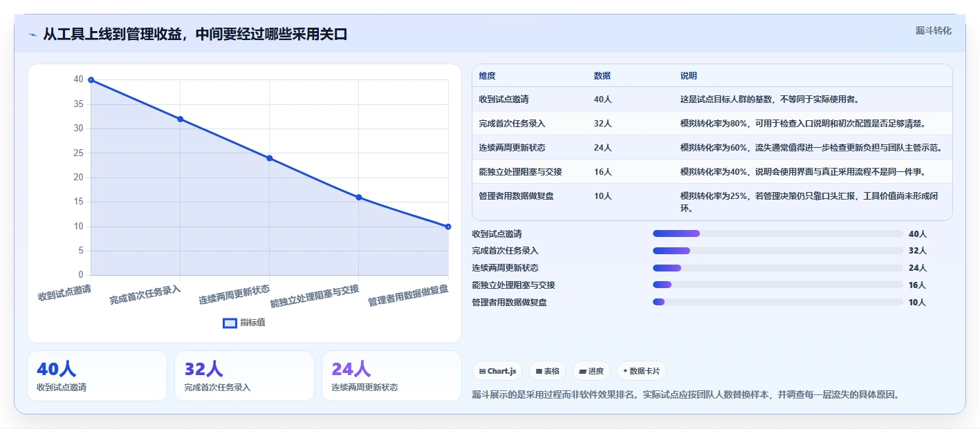
Task: Click the 完成首次任务录入 table row cell
Action: [x=512, y=124]
